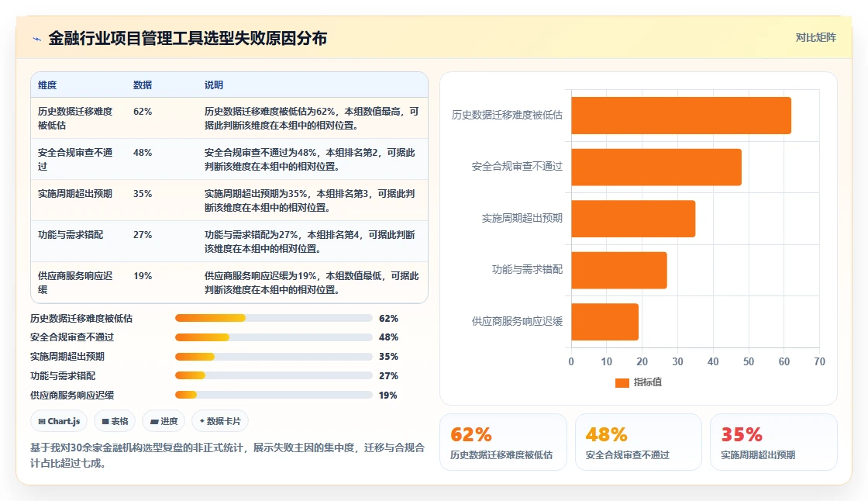Click the footnote text starting 基于我对30余家

228,455
